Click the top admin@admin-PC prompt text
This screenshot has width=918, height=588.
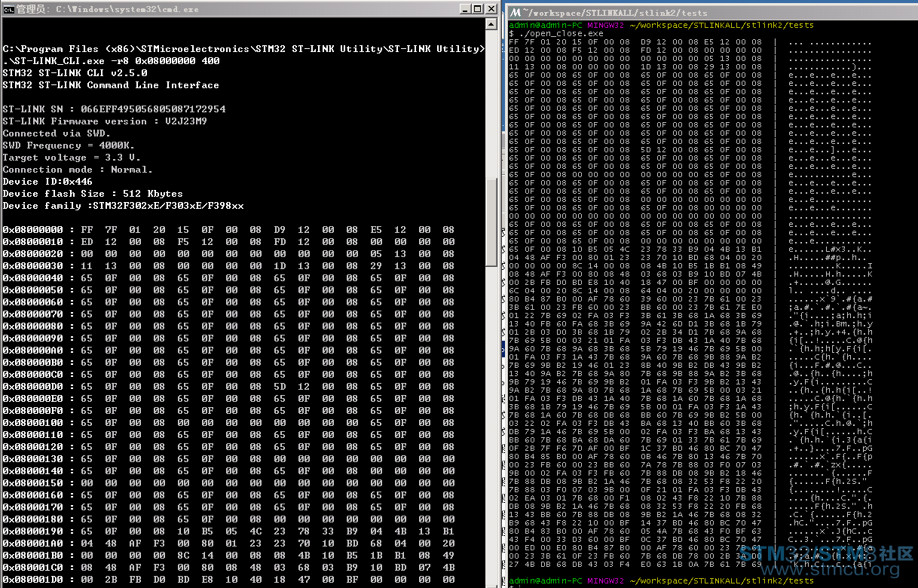click(546, 26)
